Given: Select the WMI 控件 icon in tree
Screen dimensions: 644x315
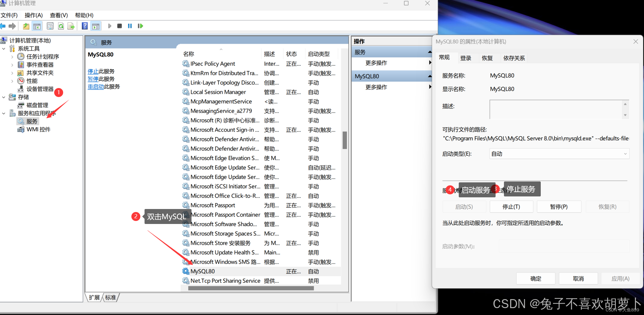Looking at the screenshot, I should point(21,129).
